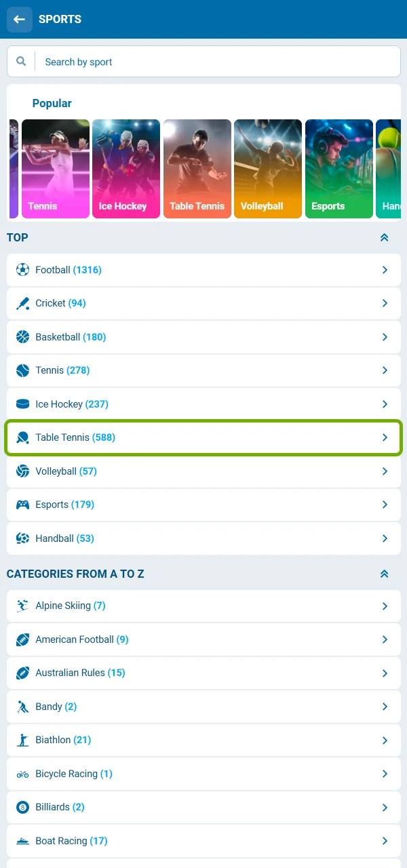Go to Alpine Skiing (7) category
The height and width of the screenshot is (868, 407).
tap(203, 606)
